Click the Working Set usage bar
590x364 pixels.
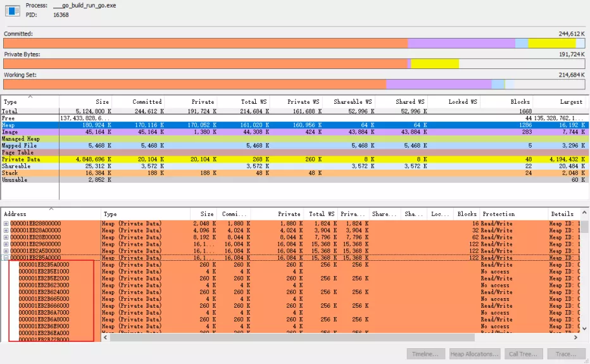tap(294, 84)
